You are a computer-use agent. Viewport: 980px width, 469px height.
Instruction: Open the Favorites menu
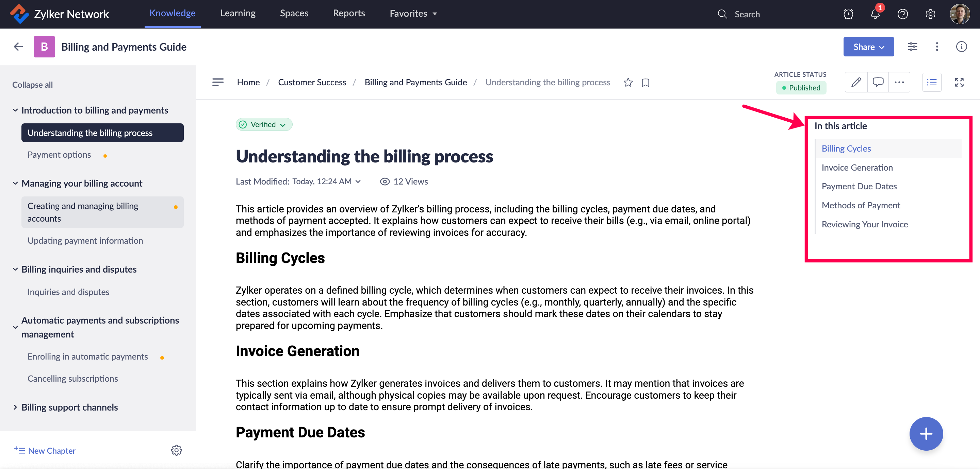[413, 14]
